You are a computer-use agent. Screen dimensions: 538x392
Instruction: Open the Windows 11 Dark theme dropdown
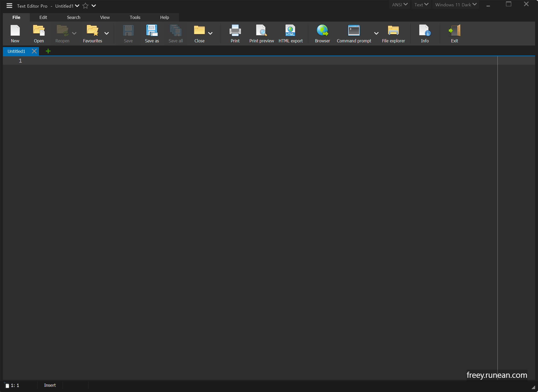point(455,4)
